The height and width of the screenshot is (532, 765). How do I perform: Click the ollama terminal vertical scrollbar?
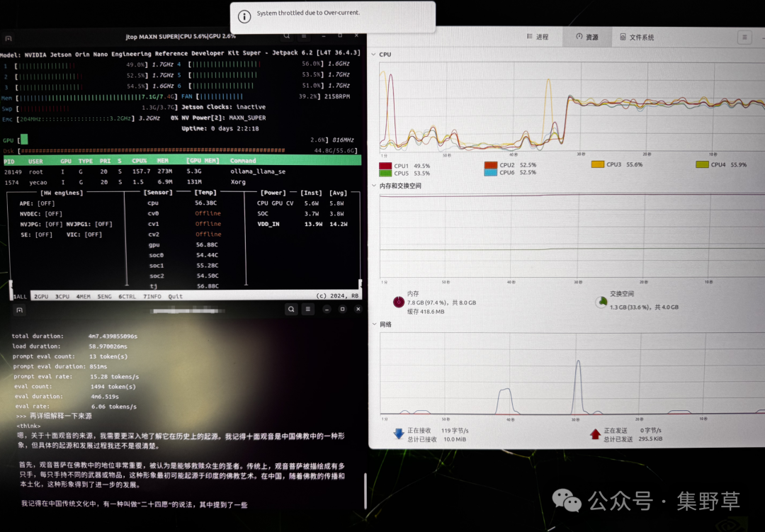pyautogui.click(x=365, y=490)
